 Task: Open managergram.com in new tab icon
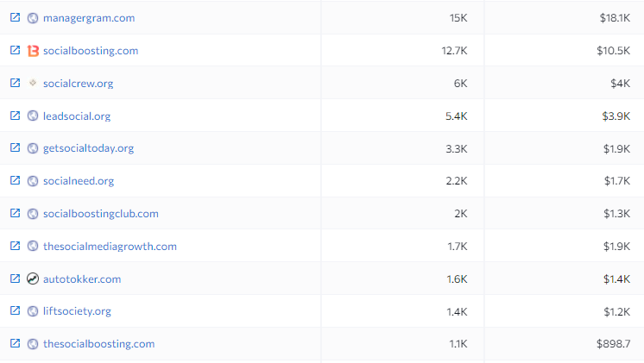(15, 17)
